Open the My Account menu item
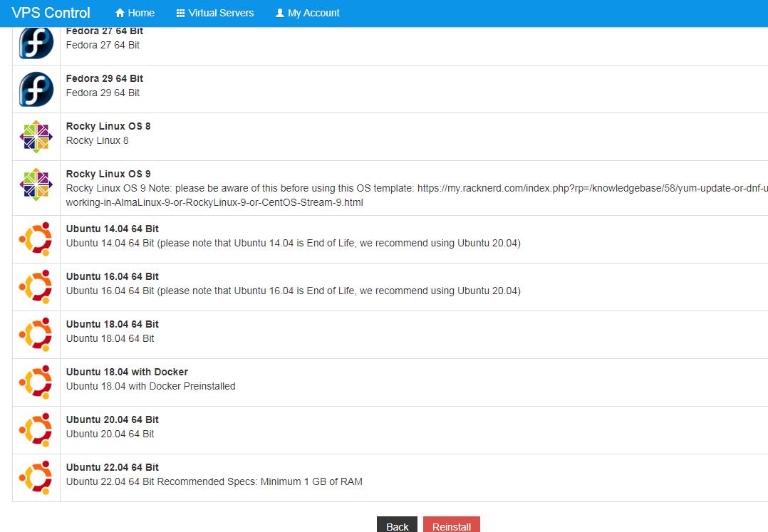 tap(308, 14)
